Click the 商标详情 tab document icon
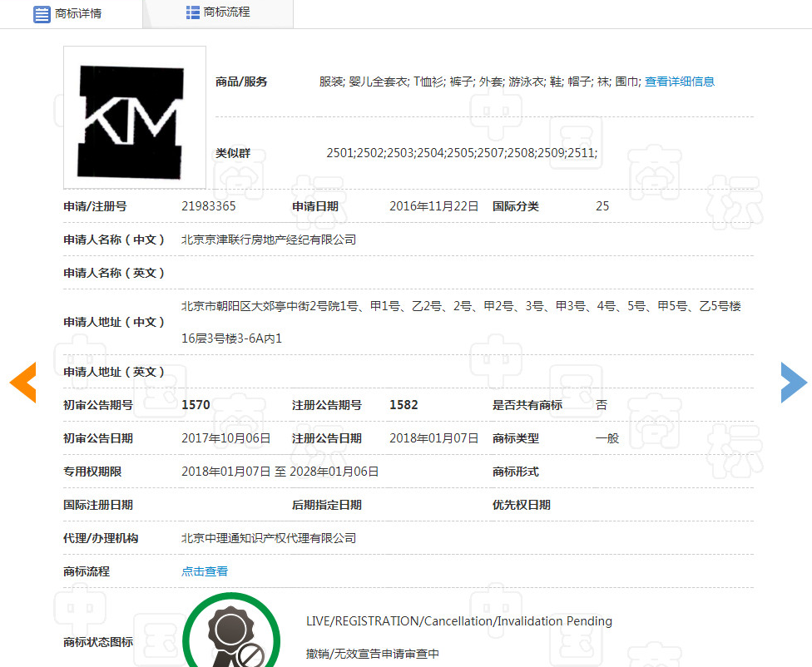 (x=42, y=13)
